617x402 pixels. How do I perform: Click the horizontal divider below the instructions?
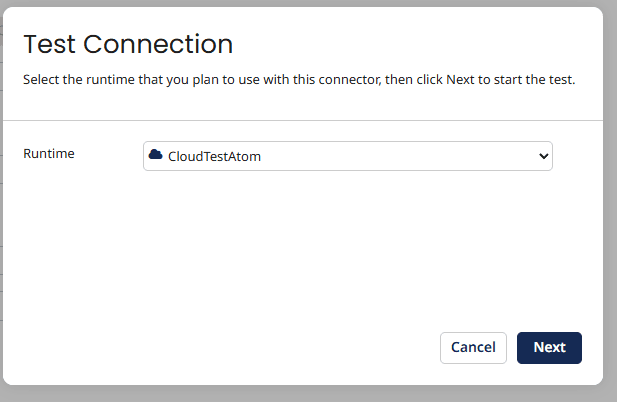coord(300,120)
